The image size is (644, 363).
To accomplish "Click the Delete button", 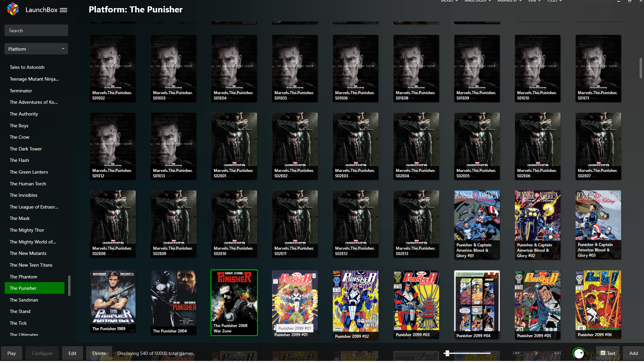I will tap(99, 354).
